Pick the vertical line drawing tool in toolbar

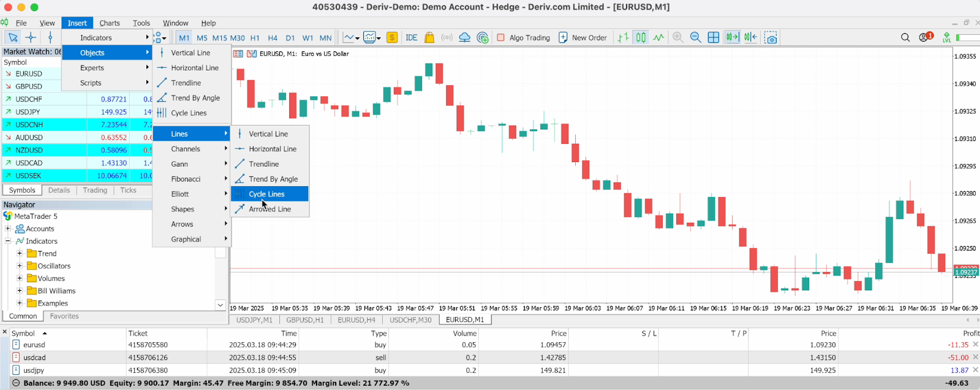coord(50,37)
